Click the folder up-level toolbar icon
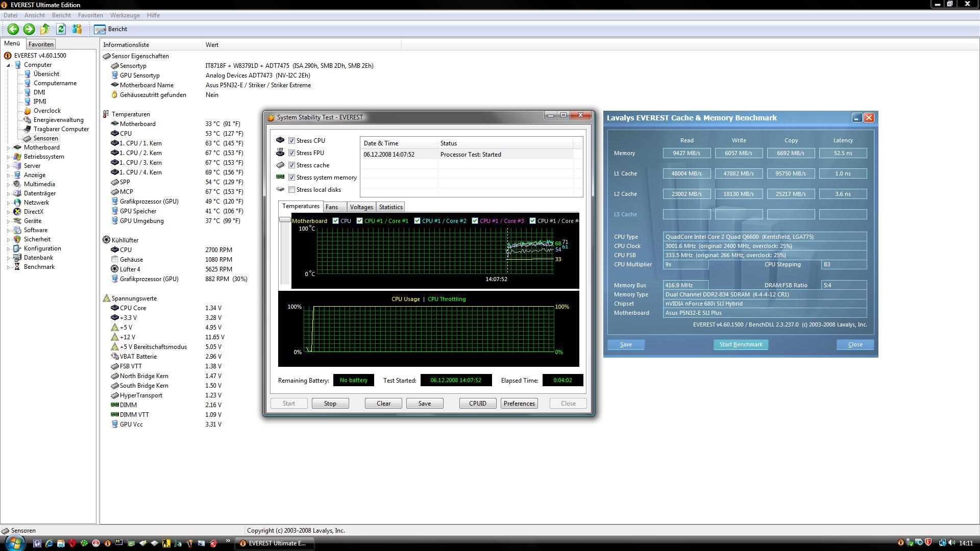980x551 pixels. pyautogui.click(x=45, y=29)
